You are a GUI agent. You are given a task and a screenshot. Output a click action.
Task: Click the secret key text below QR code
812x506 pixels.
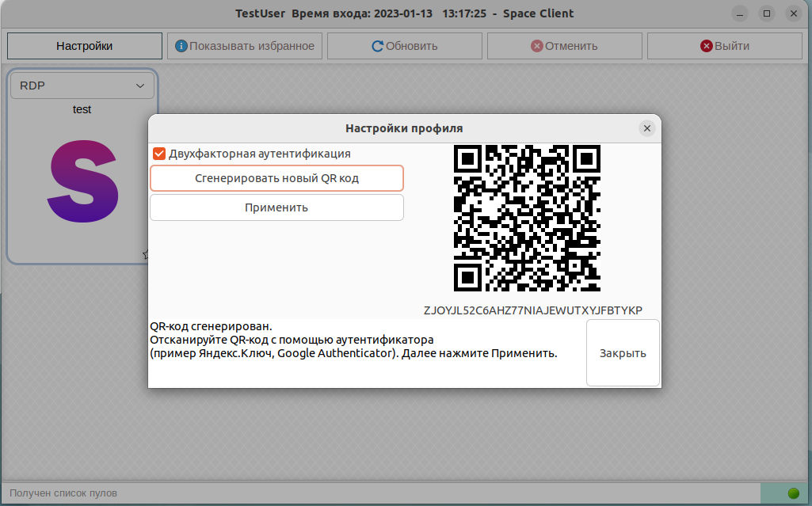click(532, 310)
